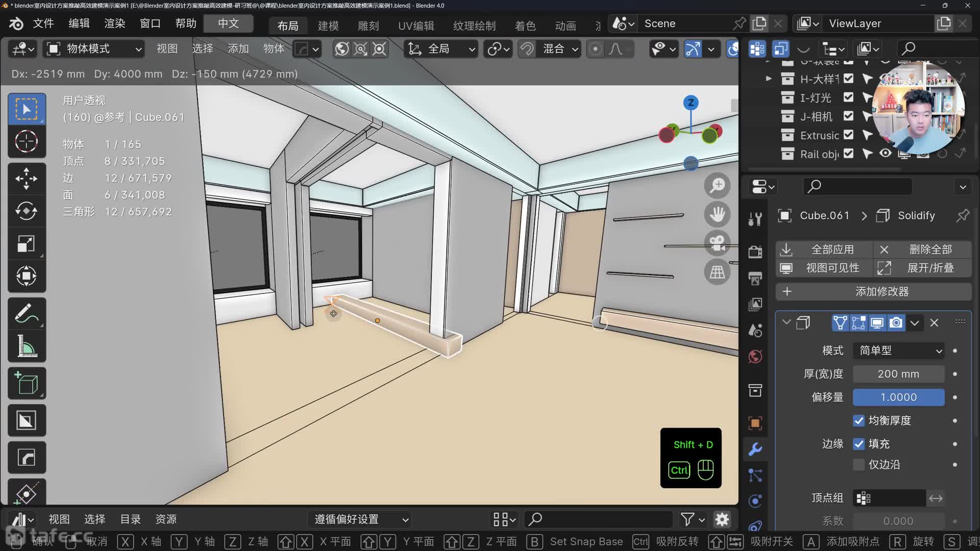Select the Rotate tool
Viewport: 980px width, 551px height.
[26, 211]
